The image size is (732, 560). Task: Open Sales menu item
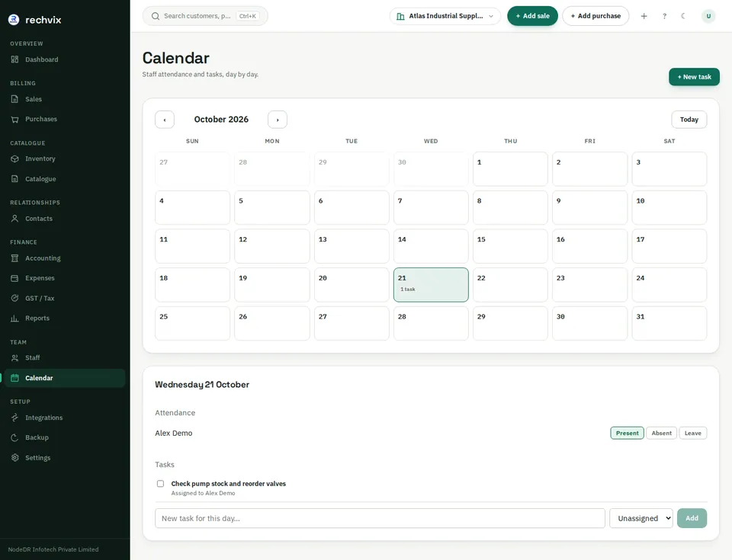coord(64,99)
